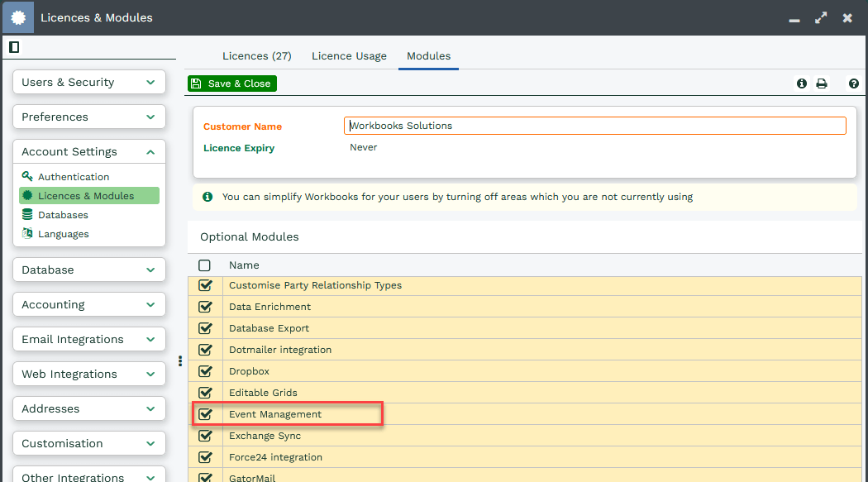Open the help question mark icon
Image resolution: width=868 pixels, height=482 pixels.
pyautogui.click(x=854, y=84)
